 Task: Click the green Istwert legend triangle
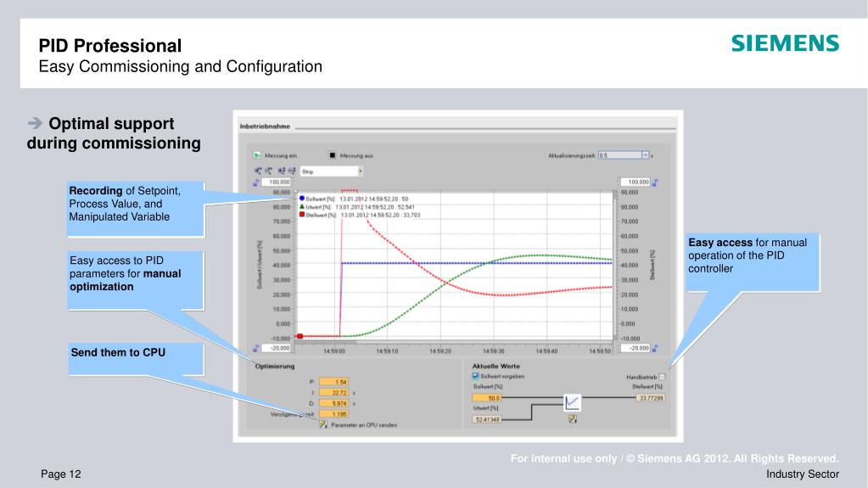302,206
